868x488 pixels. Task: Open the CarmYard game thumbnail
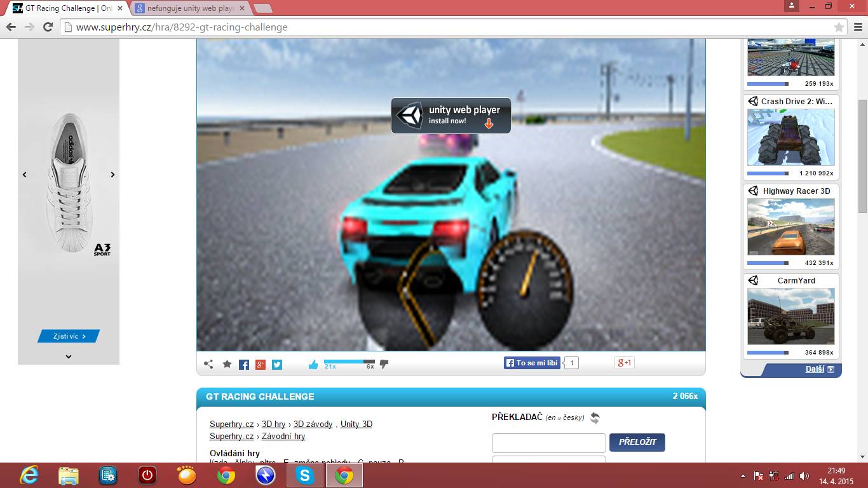click(x=791, y=316)
